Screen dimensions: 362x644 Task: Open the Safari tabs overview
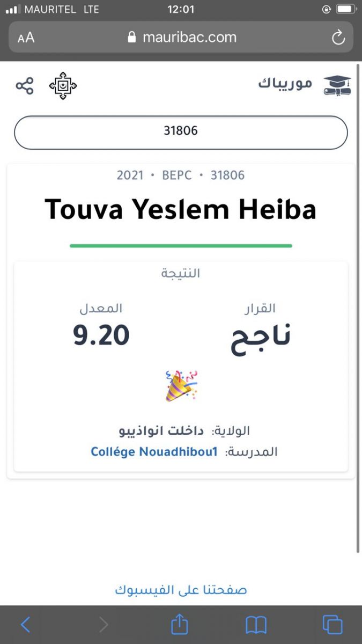(x=332, y=624)
